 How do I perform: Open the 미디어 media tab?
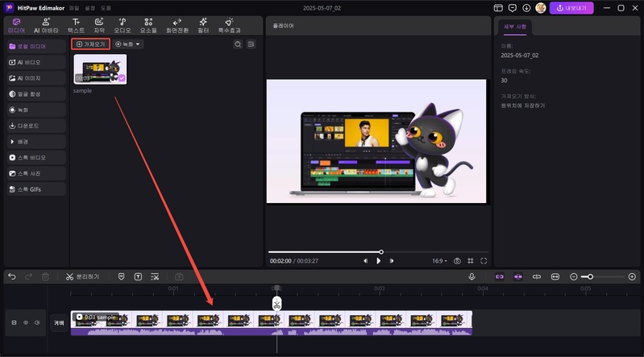16,26
